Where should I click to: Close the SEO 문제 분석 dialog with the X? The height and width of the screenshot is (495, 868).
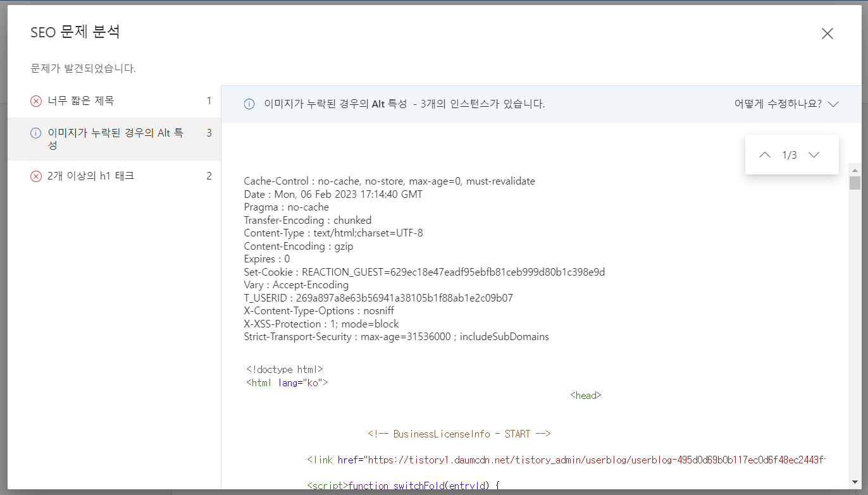(x=828, y=33)
